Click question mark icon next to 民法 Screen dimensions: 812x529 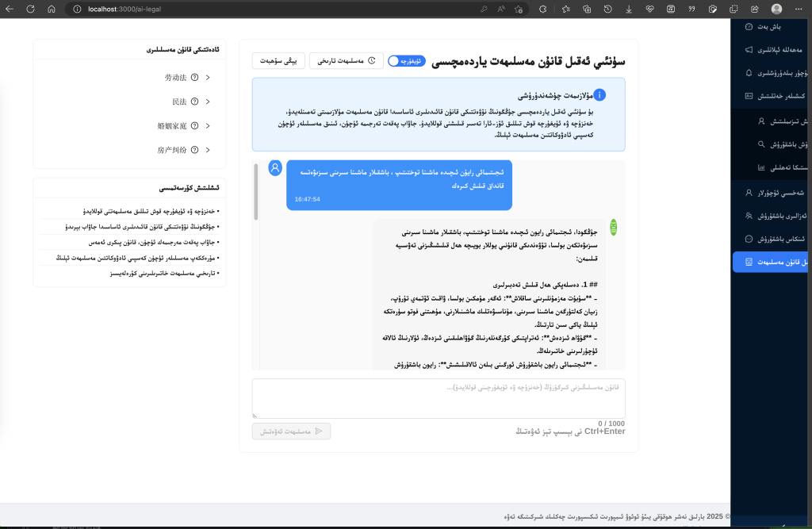194,102
